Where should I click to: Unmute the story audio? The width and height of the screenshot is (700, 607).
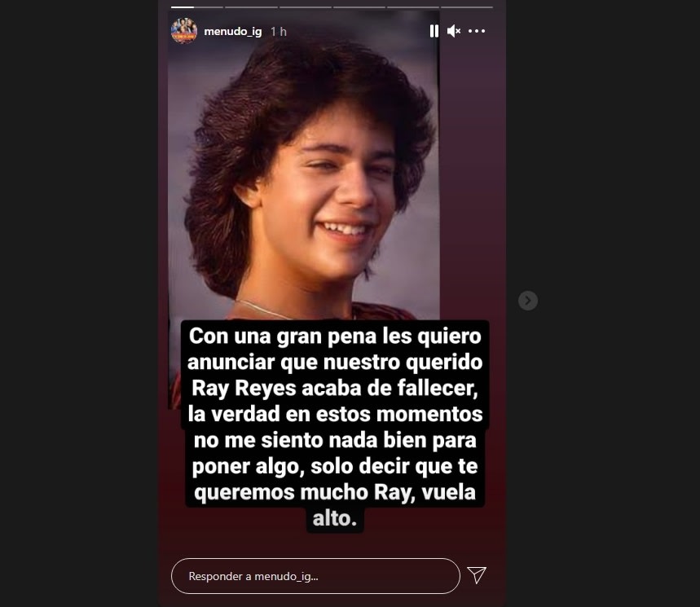[x=454, y=31]
